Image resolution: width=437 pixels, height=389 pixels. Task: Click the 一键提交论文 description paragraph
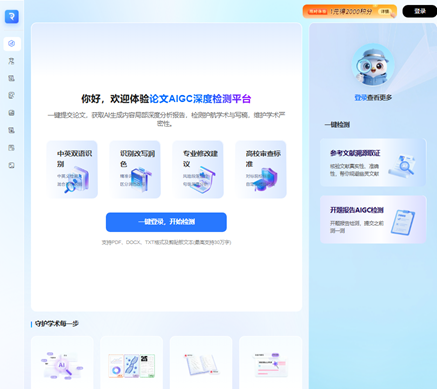[x=166, y=119]
